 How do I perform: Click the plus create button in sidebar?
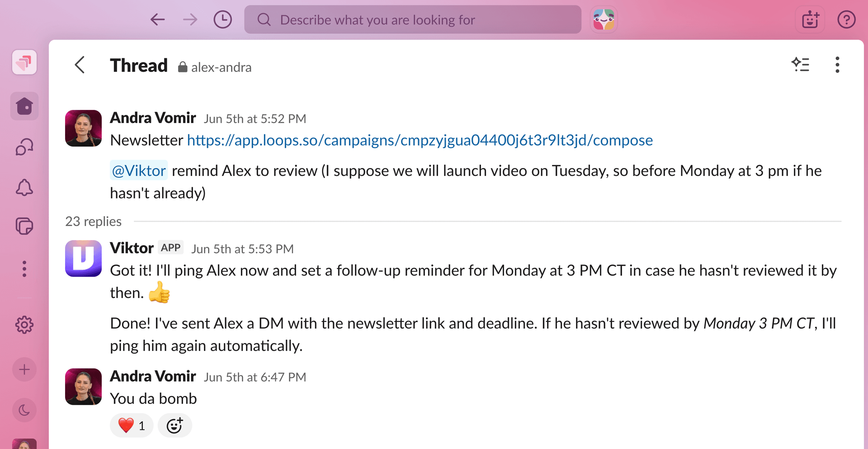coord(24,369)
